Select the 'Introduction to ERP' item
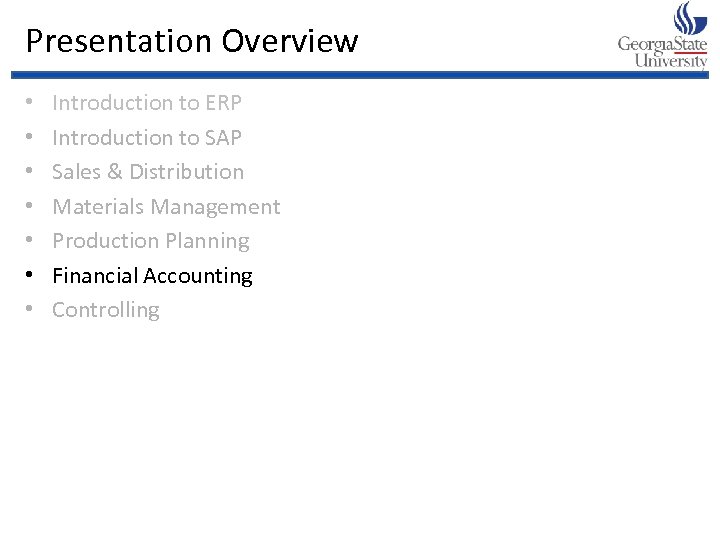 (147, 103)
